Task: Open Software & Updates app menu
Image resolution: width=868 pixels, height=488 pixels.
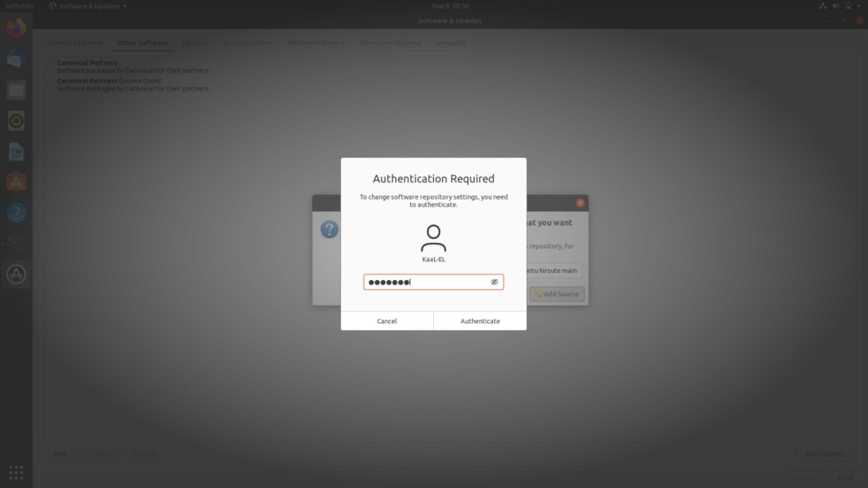Action: (88, 6)
